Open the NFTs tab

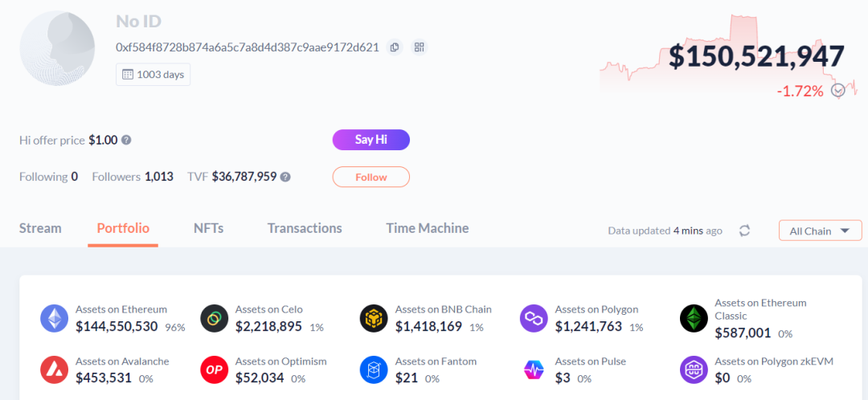(209, 228)
